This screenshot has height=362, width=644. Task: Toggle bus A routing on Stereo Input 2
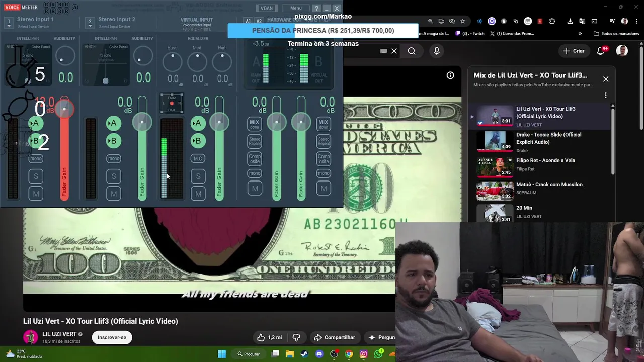point(113,123)
